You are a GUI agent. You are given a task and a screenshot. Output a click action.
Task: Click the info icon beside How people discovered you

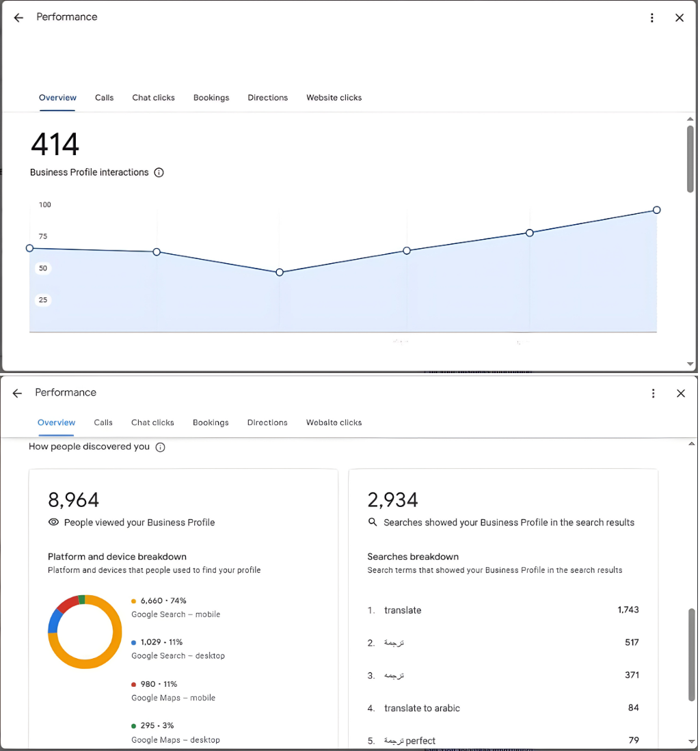(161, 448)
